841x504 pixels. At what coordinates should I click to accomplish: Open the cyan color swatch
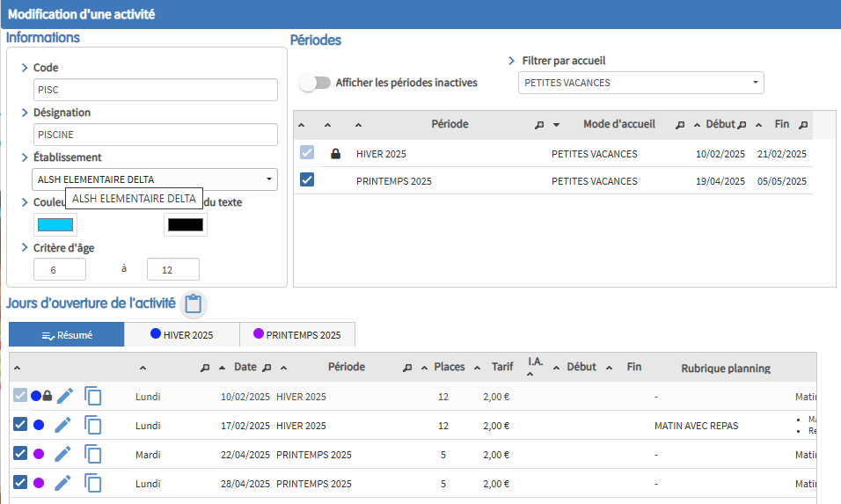(x=55, y=224)
